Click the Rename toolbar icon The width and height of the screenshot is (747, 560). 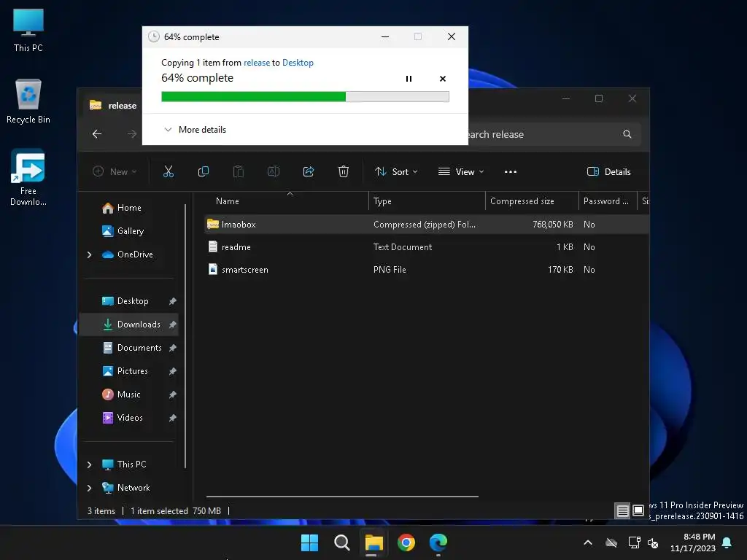[x=274, y=172]
